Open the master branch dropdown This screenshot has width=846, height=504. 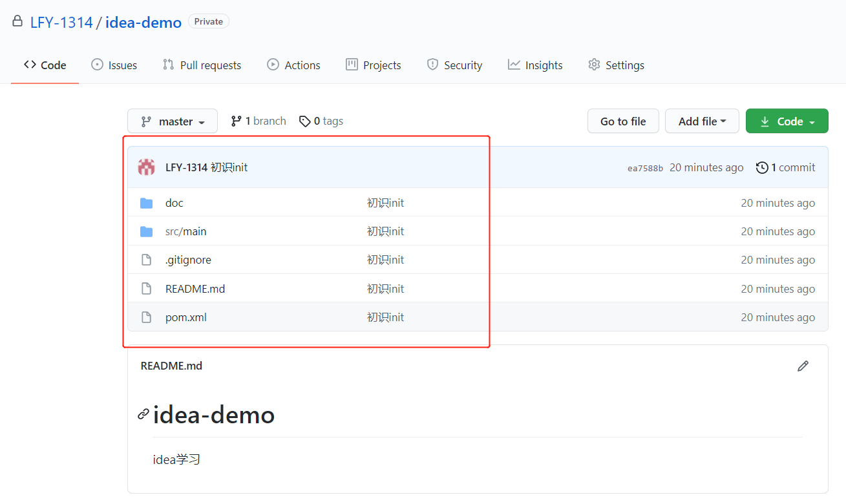pyautogui.click(x=173, y=121)
